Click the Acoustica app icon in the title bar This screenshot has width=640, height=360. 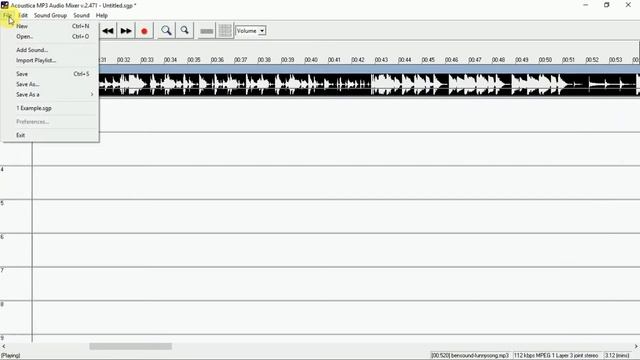pos(4,5)
